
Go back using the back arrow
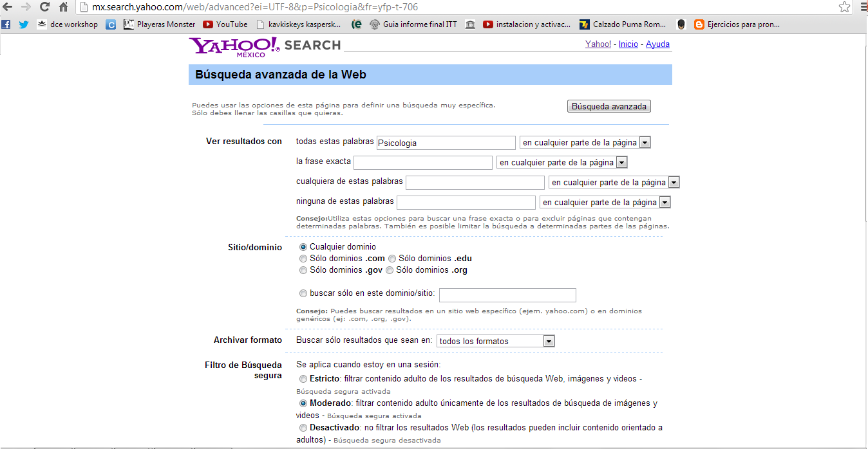(x=8, y=7)
